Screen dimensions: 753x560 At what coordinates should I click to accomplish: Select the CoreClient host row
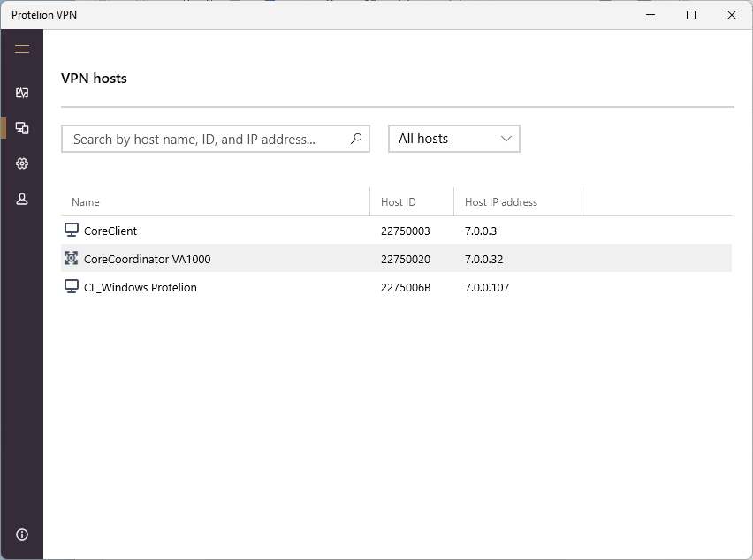[221, 231]
